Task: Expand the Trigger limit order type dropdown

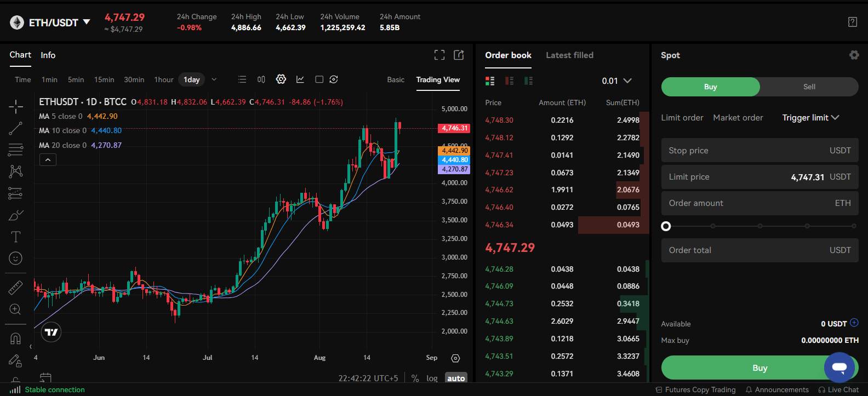Action: click(x=810, y=118)
